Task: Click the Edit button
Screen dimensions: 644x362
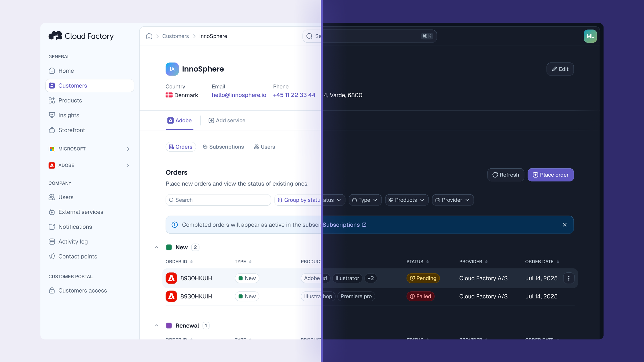Action: 560,69
